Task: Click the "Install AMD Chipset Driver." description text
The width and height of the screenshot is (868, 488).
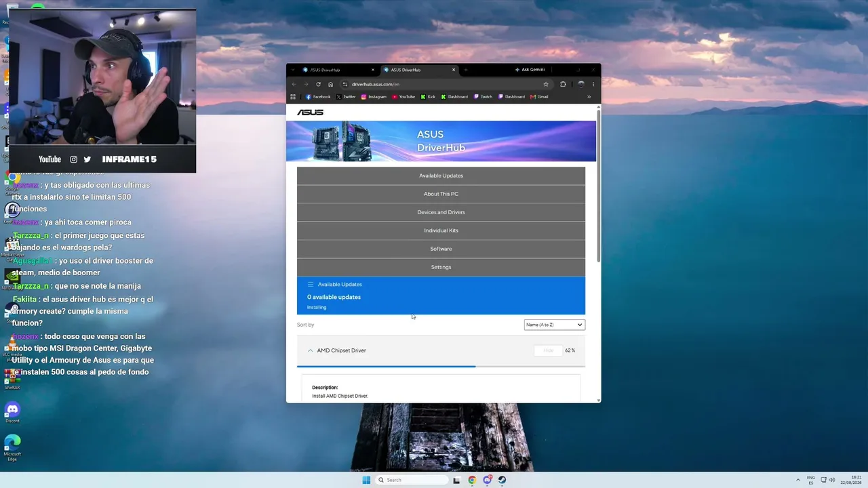Action: point(340,396)
